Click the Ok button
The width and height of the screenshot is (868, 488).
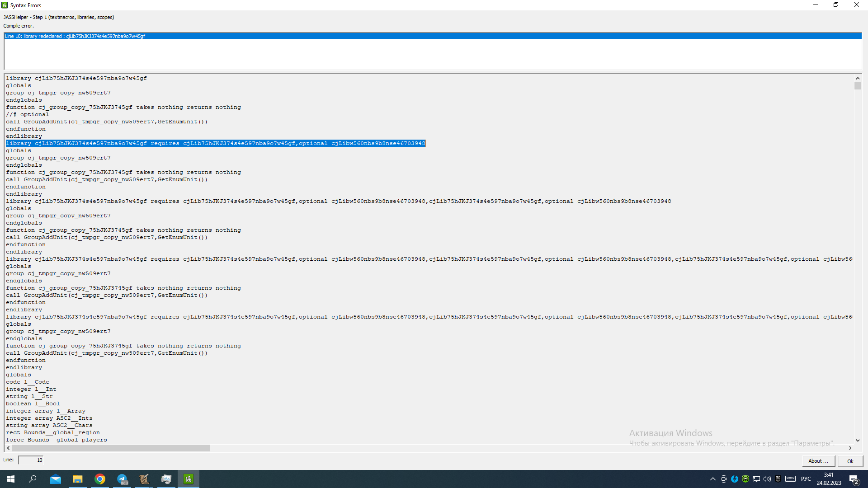coord(850,461)
